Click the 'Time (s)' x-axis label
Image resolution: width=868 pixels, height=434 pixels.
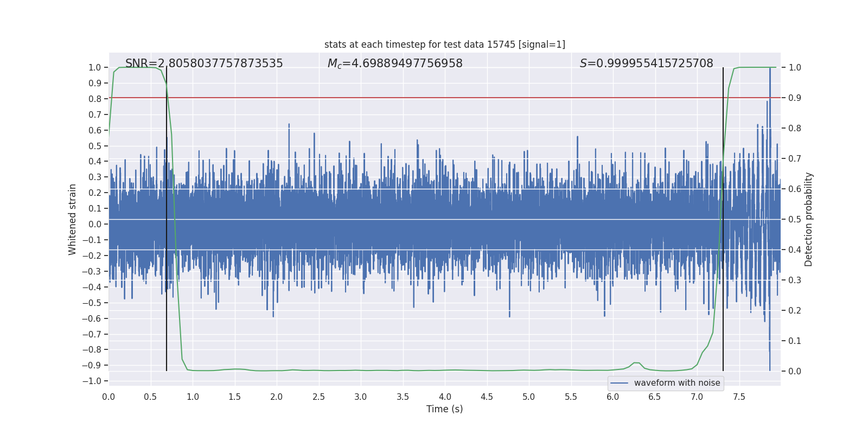[445, 409]
